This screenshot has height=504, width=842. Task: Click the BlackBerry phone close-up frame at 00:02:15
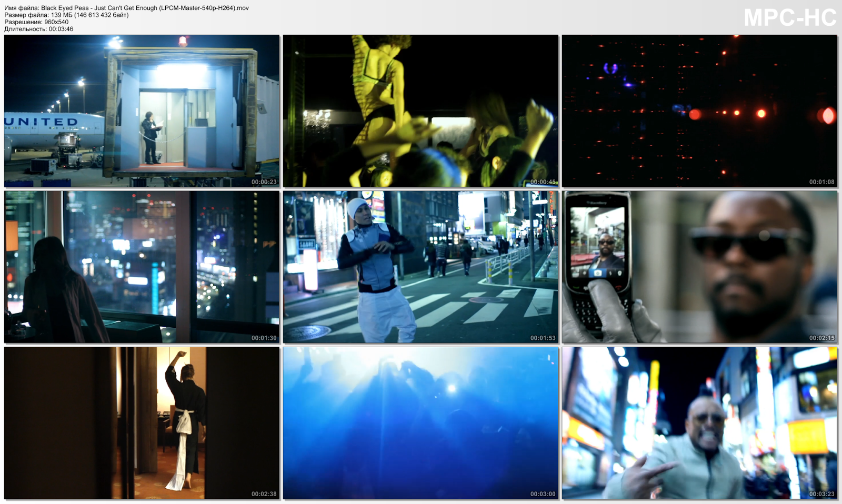pyautogui.click(x=700, y=267)
